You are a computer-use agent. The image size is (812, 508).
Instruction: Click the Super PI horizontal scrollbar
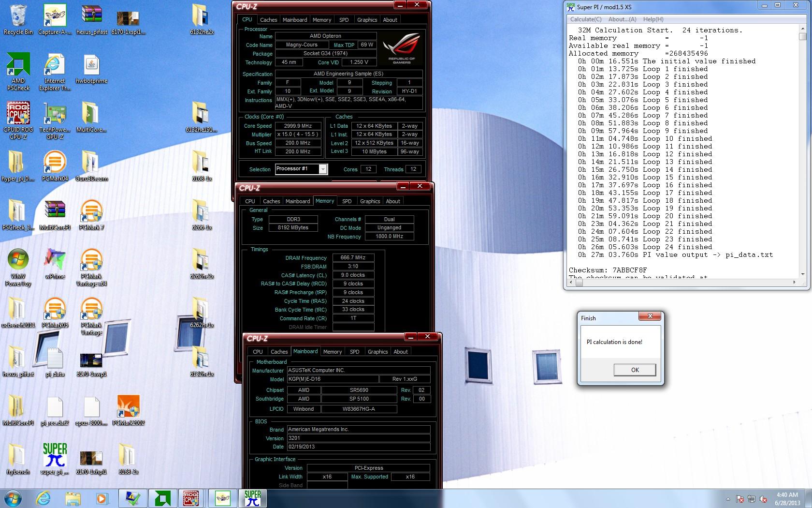(681, 282)
